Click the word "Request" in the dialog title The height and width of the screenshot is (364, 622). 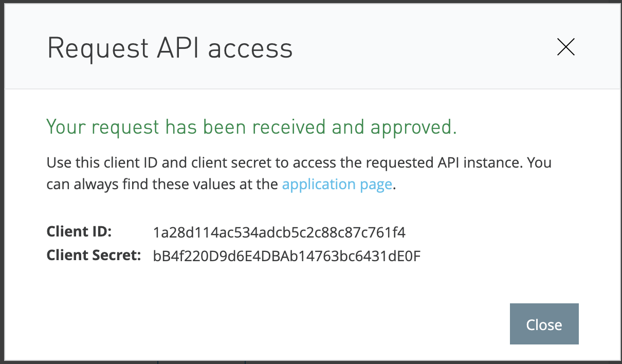[98, 49]
